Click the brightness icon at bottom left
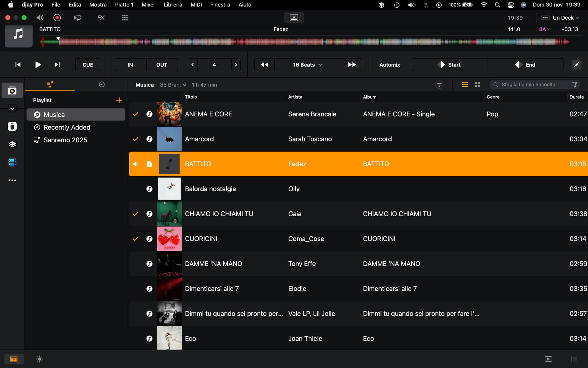Image resolution: width=588 pixels, height=368 pixels. [x=40, y=359]
